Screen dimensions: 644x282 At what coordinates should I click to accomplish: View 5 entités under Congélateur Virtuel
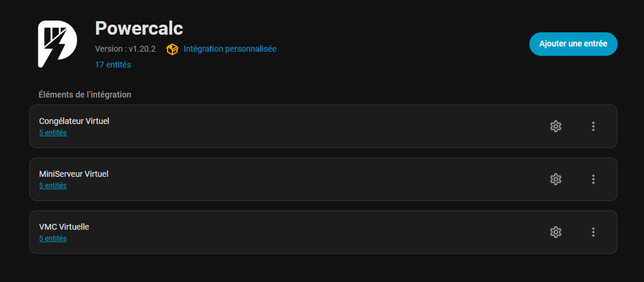[x=53, y=133]
